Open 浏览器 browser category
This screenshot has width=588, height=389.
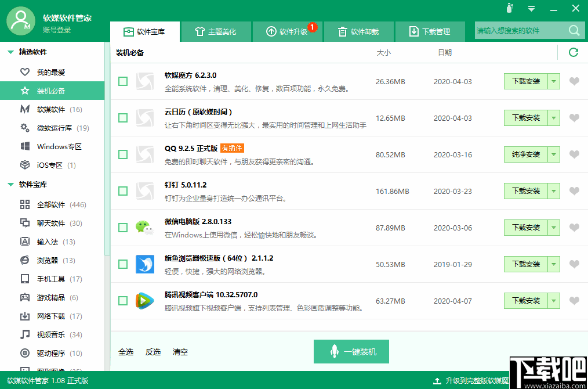click(52, 261)
